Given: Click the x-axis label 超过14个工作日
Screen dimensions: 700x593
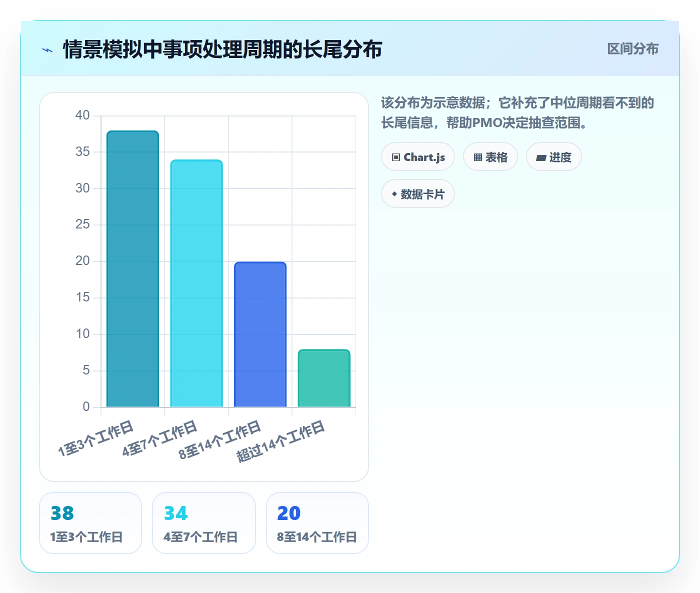Looking at the screenshot, I should coord(281,441).
